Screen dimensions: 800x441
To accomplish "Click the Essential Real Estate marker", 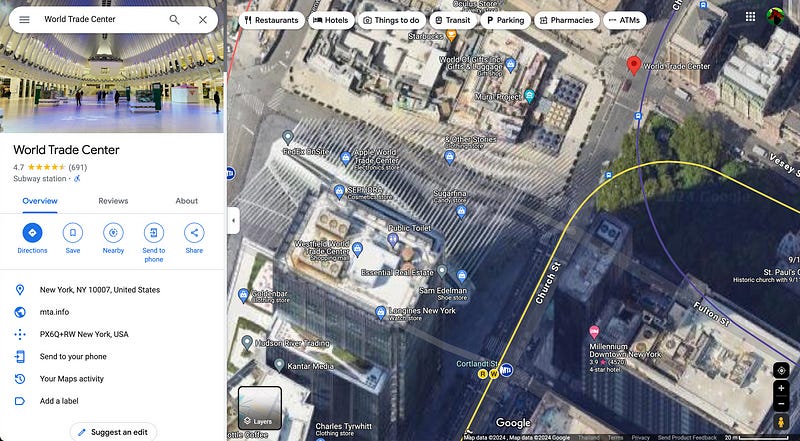I will click(x=442, y=271).
